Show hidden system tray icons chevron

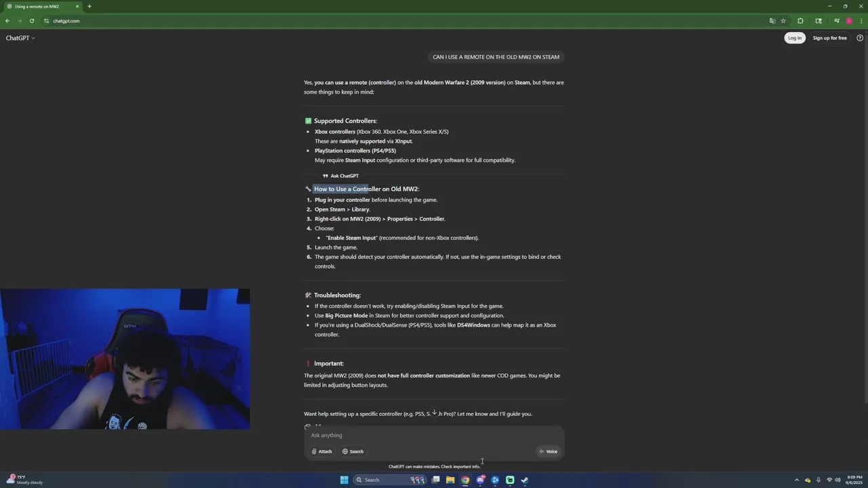797,480
